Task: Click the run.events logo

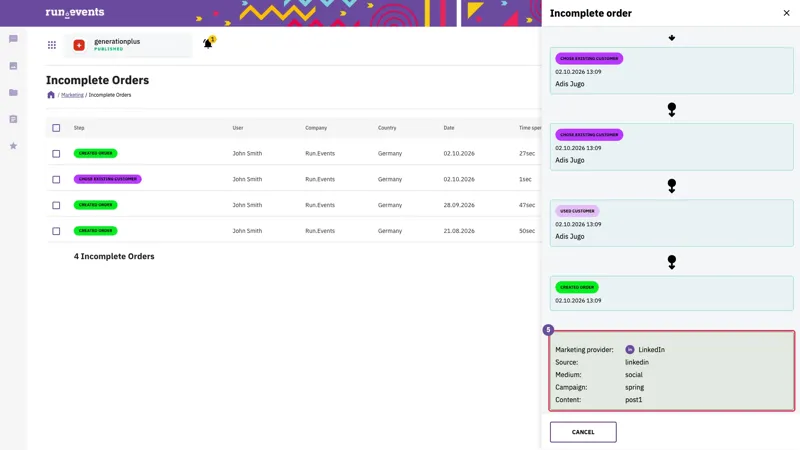Action: coord(75,12)
